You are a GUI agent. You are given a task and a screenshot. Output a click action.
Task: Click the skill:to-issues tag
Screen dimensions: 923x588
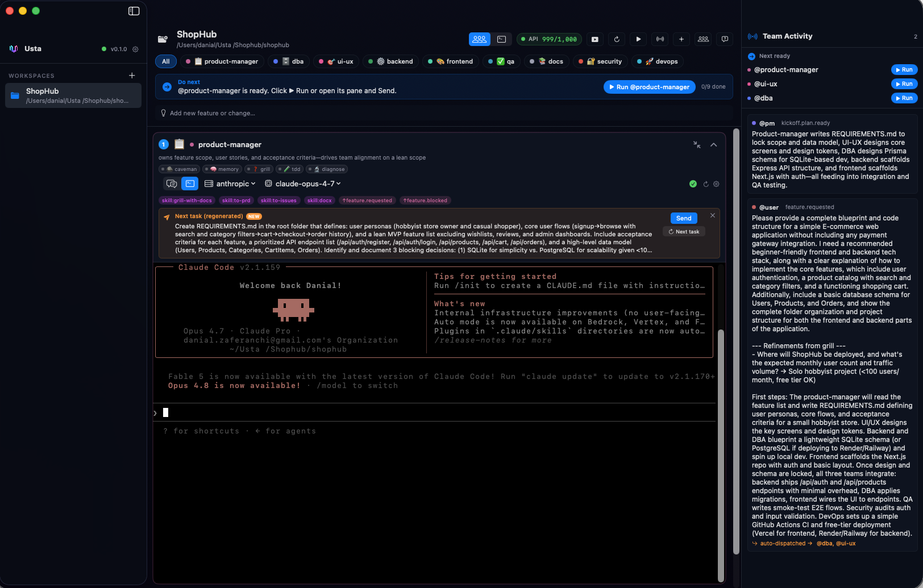click(x=278, y=201)
